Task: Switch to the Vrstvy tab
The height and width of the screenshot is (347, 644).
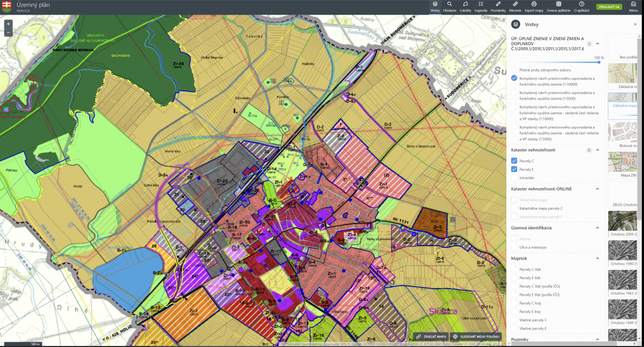Action: [x=435, y=7]
